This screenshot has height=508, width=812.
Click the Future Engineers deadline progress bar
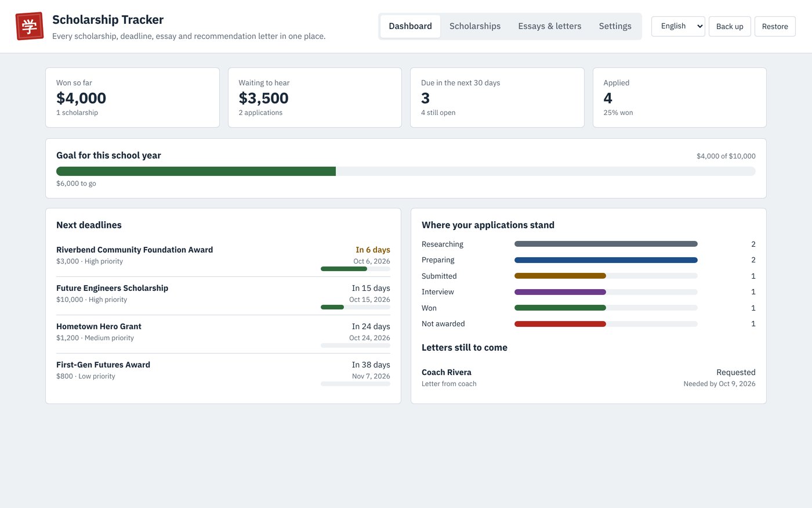pos(356,307)
